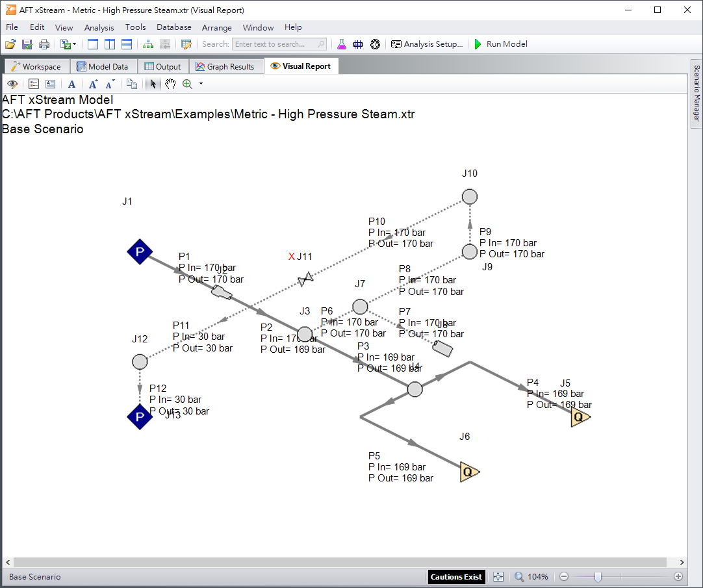Switch to the Workspace tab
The height and width of the screenshot is (588, 703).
[x=37, y=66]
